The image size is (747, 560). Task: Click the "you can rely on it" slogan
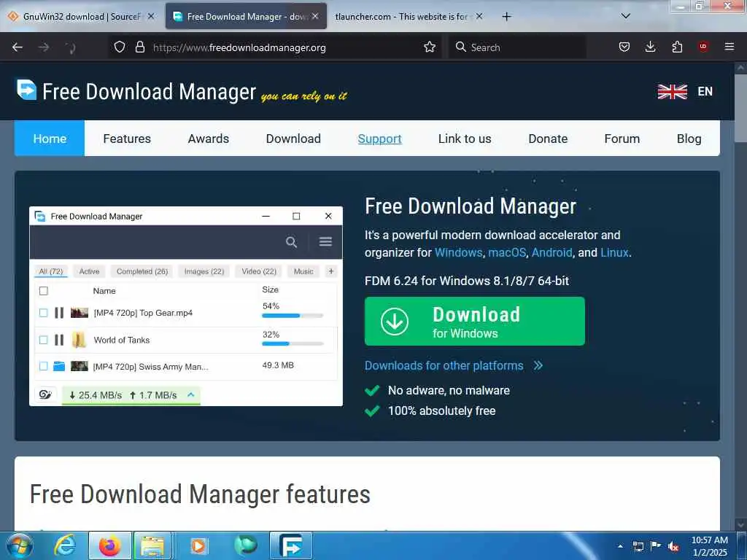pos(304,96)
